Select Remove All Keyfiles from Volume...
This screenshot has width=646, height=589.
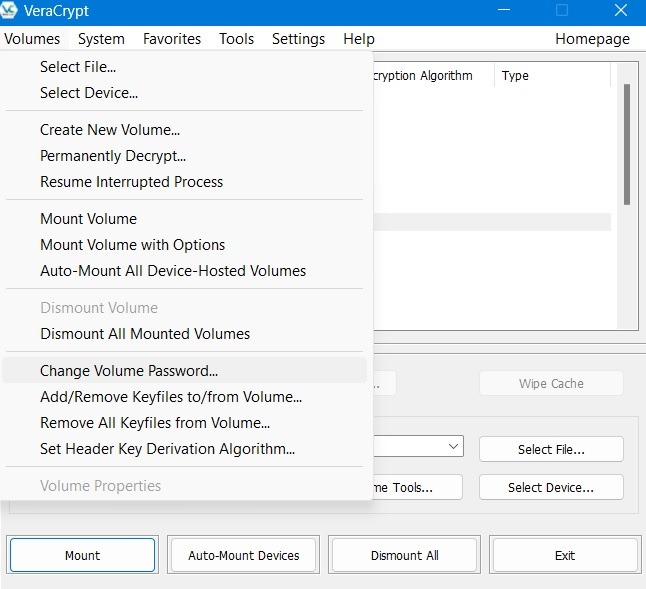pyautogui.click(x=184, y=423)
